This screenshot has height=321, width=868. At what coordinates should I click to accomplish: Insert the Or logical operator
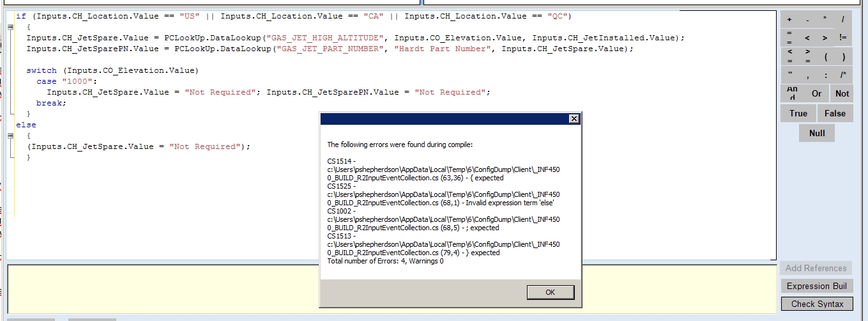tap(817, 93)
